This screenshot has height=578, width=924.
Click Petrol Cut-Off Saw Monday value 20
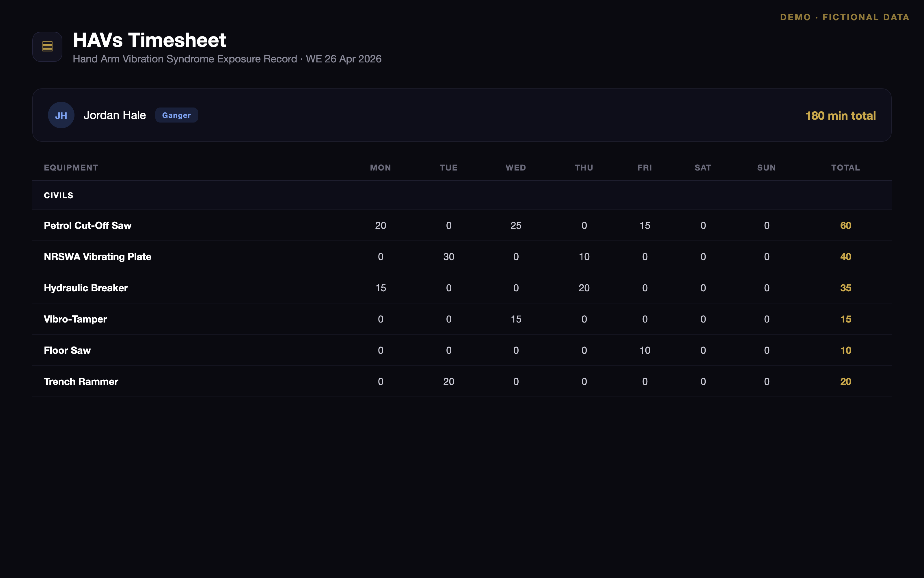(x=381, y=225)
